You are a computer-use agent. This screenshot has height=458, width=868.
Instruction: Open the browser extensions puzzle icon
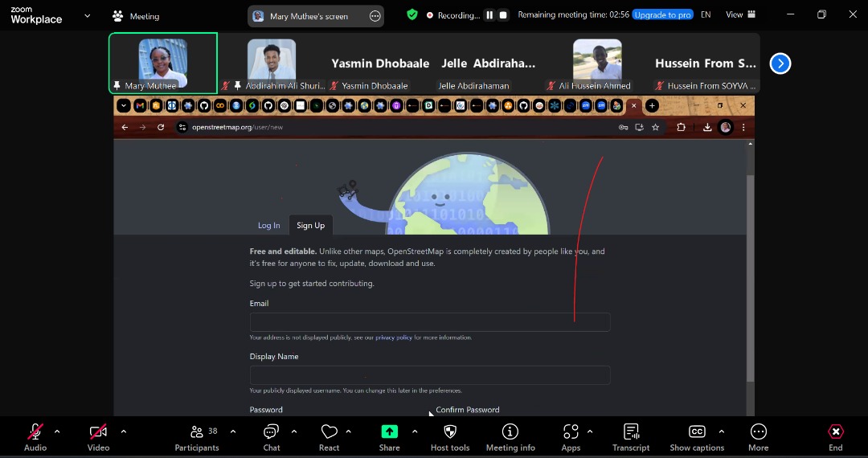681,127
